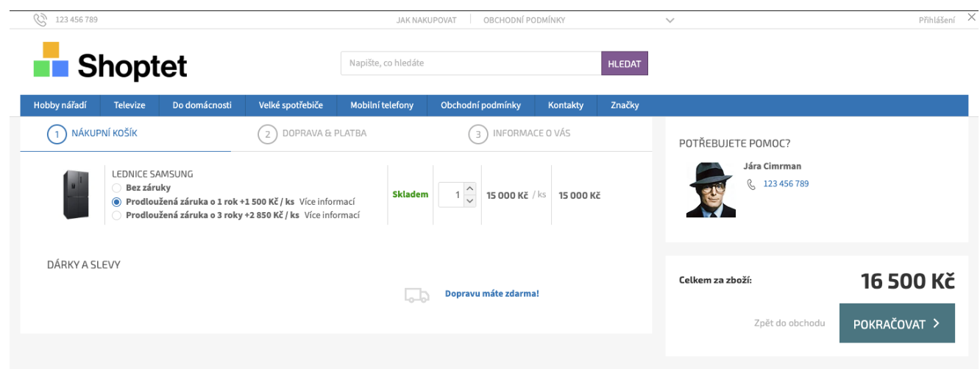Viewport: 980px width, 369px height.
Task: Click the step 1 circle icon
Action: 57,134
